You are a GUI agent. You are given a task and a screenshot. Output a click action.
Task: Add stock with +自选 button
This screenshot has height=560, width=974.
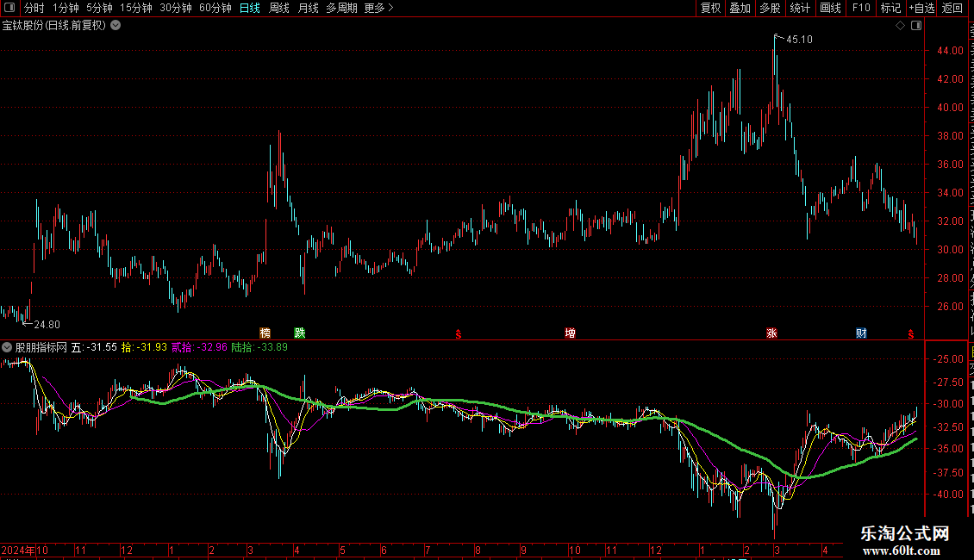(x=921, y=8)
